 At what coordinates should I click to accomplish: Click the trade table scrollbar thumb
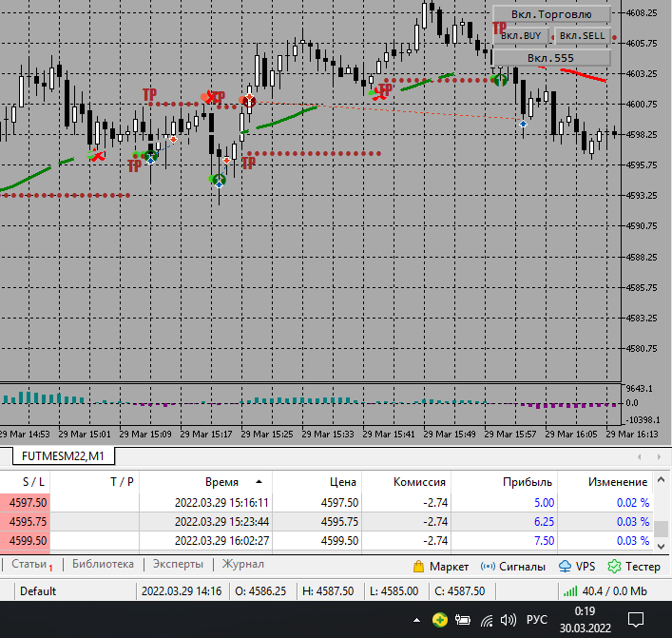coord(662,529)
